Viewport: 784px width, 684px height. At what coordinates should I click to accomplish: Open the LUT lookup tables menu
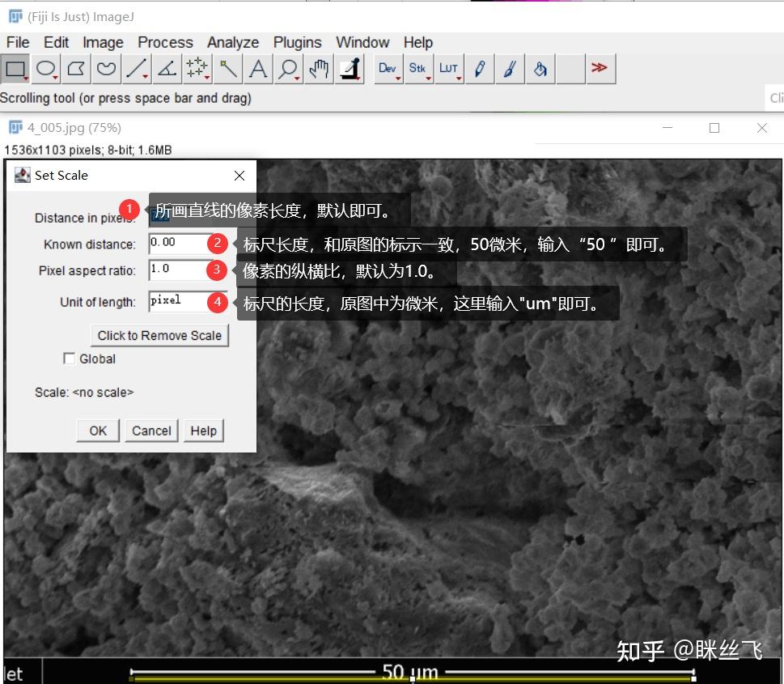(448, 69)
